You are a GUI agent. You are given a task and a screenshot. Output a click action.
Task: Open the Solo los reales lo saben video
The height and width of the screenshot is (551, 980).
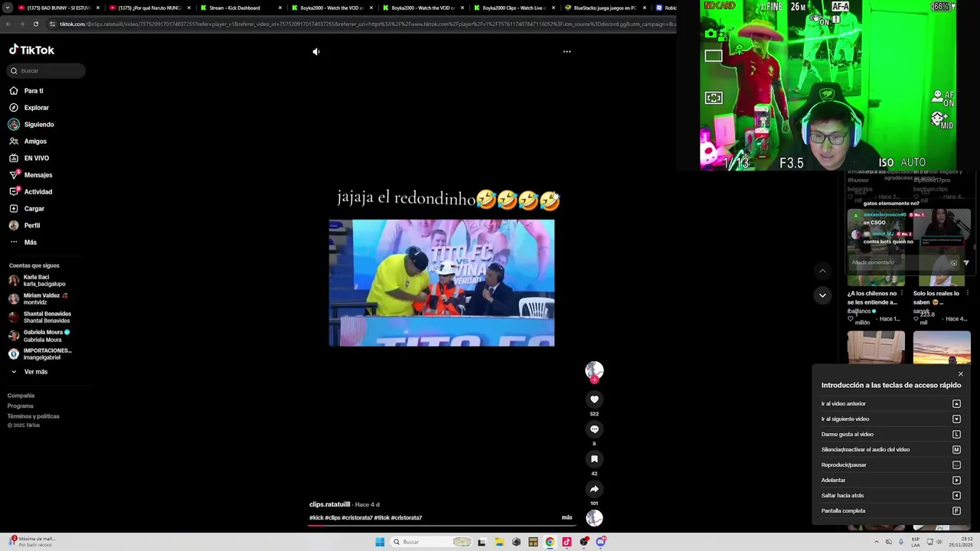point(937,298)
